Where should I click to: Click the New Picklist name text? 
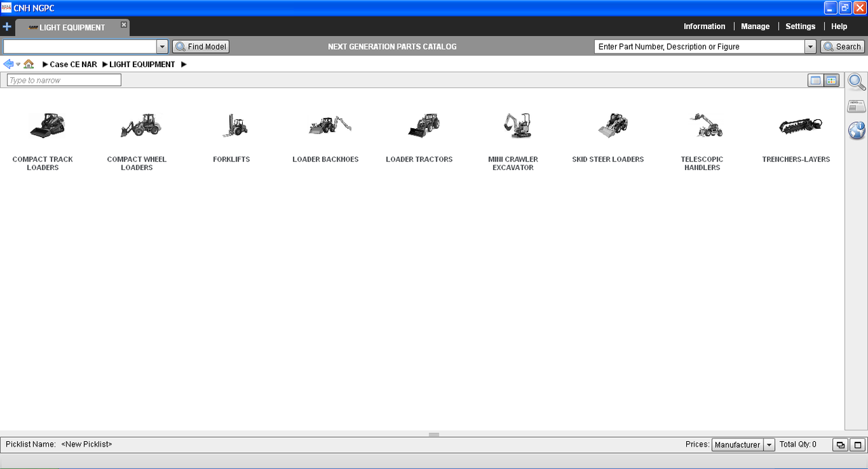pos(87,445)
